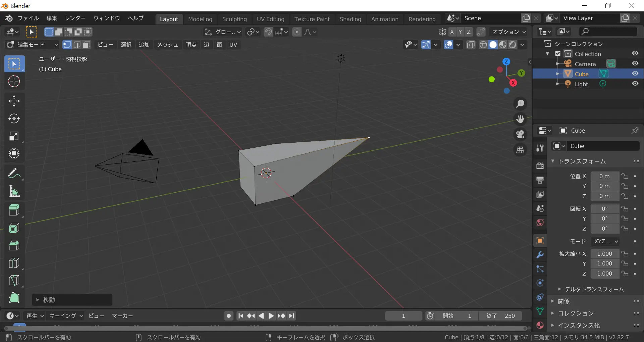Choose the Measure tool

14,191
